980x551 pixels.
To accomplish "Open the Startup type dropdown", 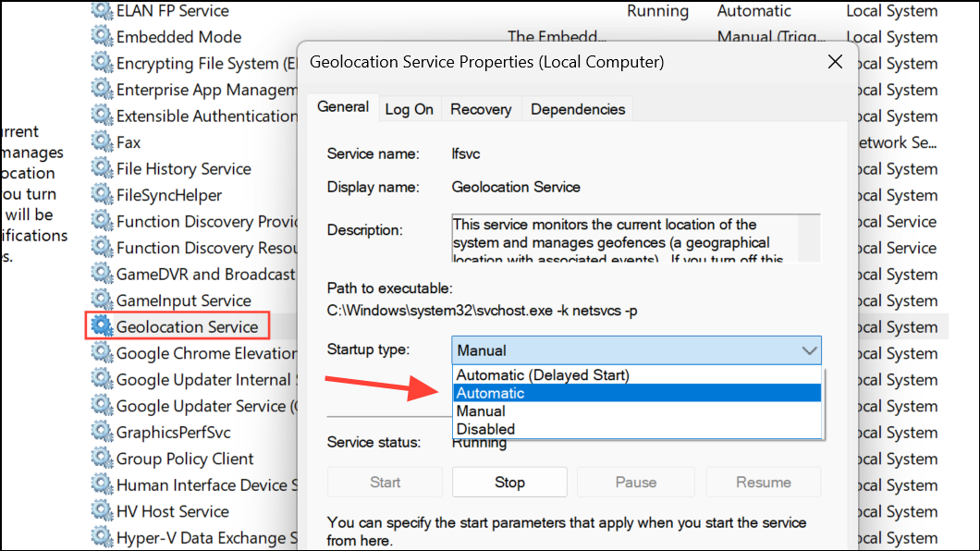I will [810, 350].
